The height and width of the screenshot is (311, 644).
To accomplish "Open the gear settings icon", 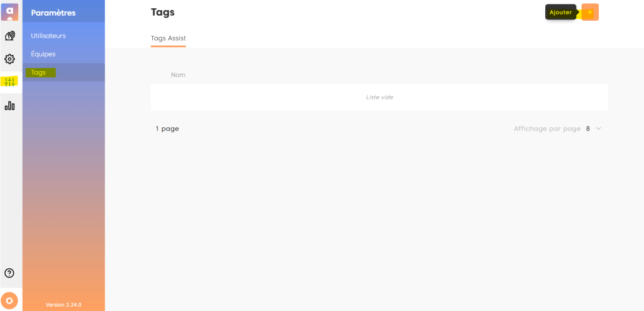I will (x=9, y=59).
